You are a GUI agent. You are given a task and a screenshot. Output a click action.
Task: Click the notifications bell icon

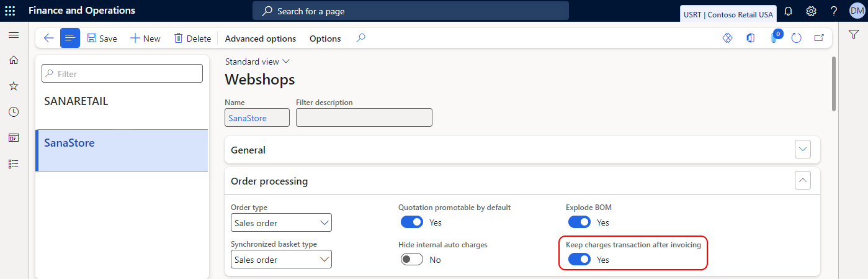click(789, 11)
